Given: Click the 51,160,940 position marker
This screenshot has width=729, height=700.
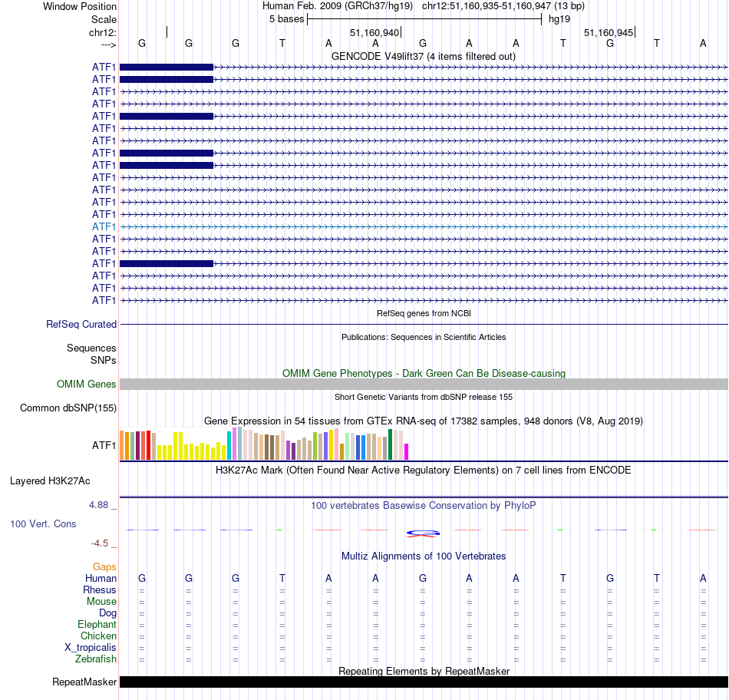Looking at the screenshot, I should (374, 32).
